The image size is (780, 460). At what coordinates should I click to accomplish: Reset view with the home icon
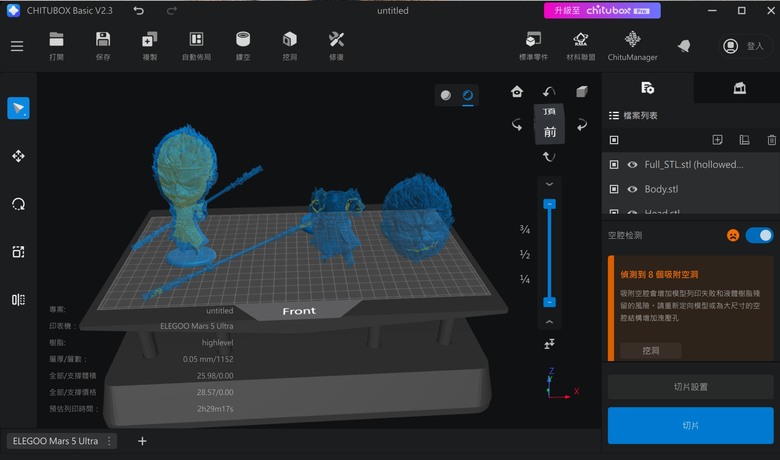point(517,92)
